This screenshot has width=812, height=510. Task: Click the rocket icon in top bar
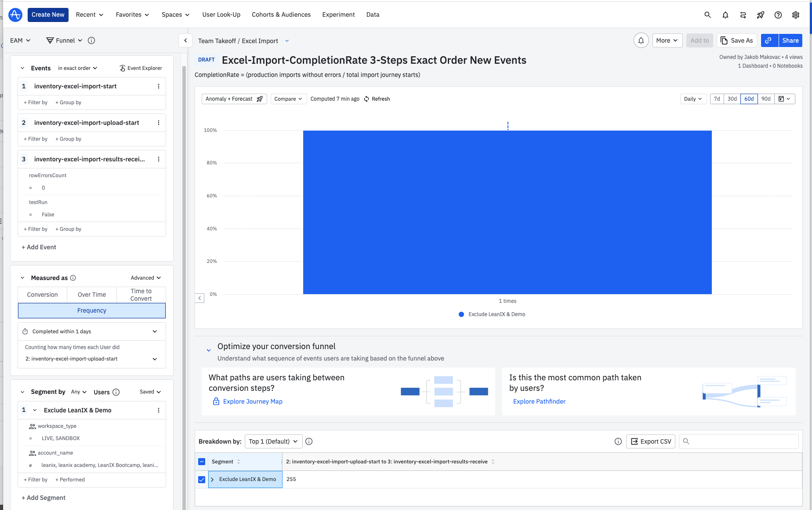click(x=760, y=15)
